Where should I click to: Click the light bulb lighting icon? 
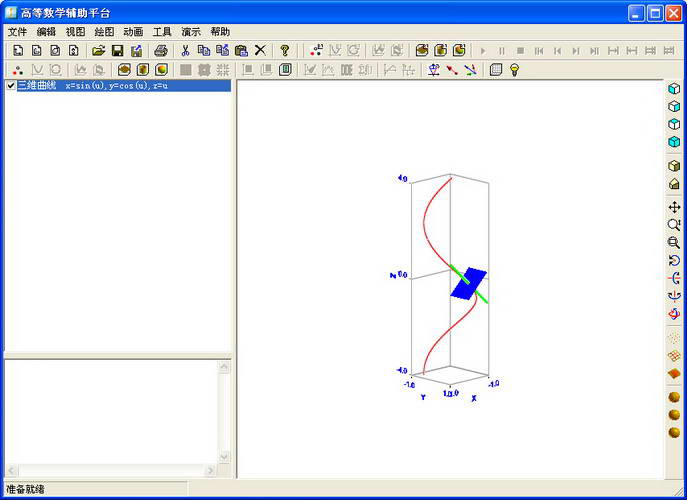pos(515,70)
